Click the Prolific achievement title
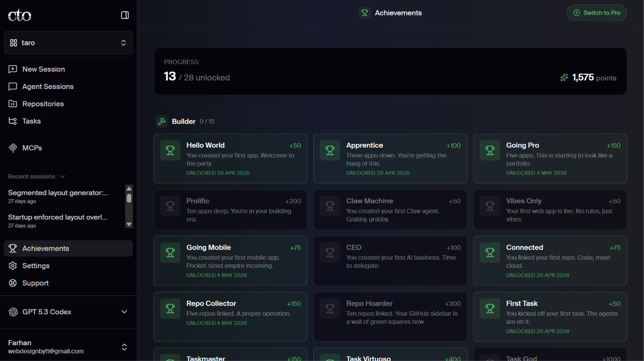The width and height of the screenshot is (644, 361). pos(198,201)
